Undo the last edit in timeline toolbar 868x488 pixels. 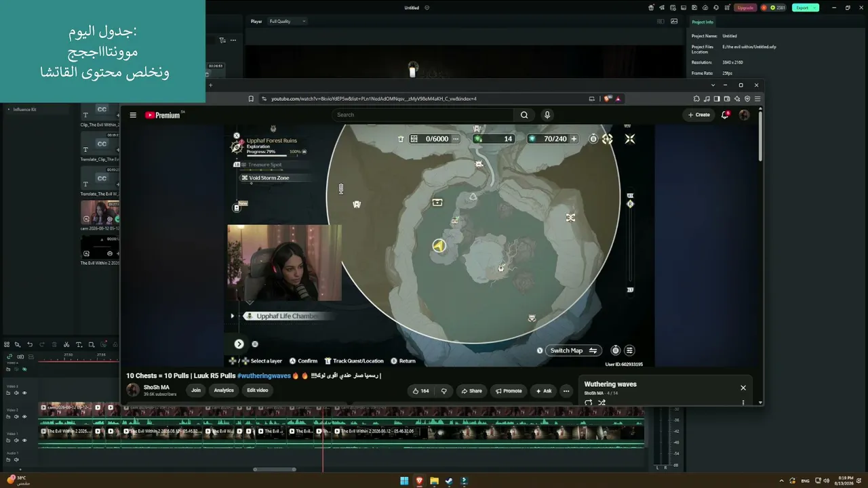(x=30, y=345)
